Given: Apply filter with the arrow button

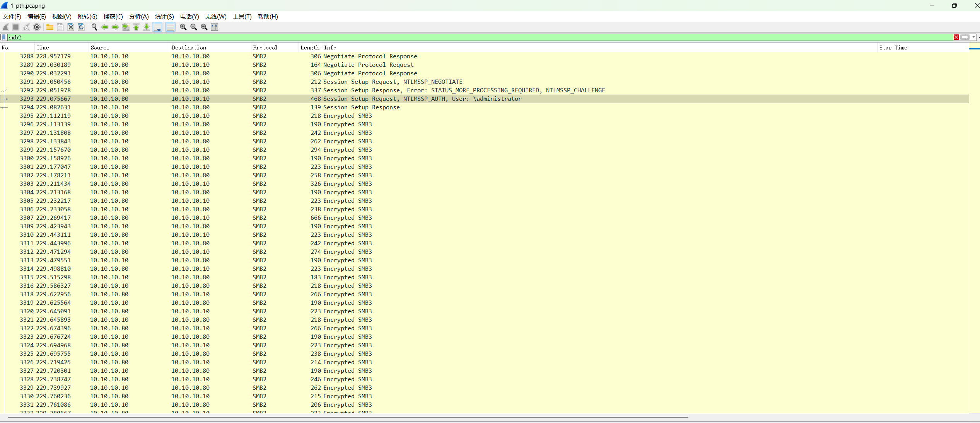Looking at the screenshot, I should [965, 37].
